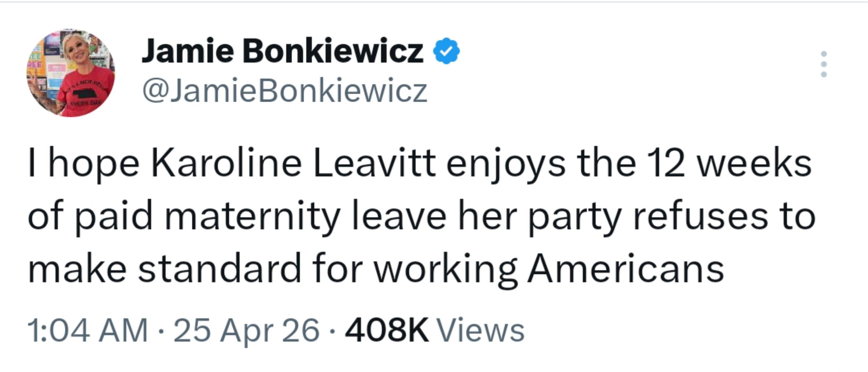Open Jamie Bonkiewicz's profile picture
The width and height of the screenshot is (868, 372).
pos(71,73)
